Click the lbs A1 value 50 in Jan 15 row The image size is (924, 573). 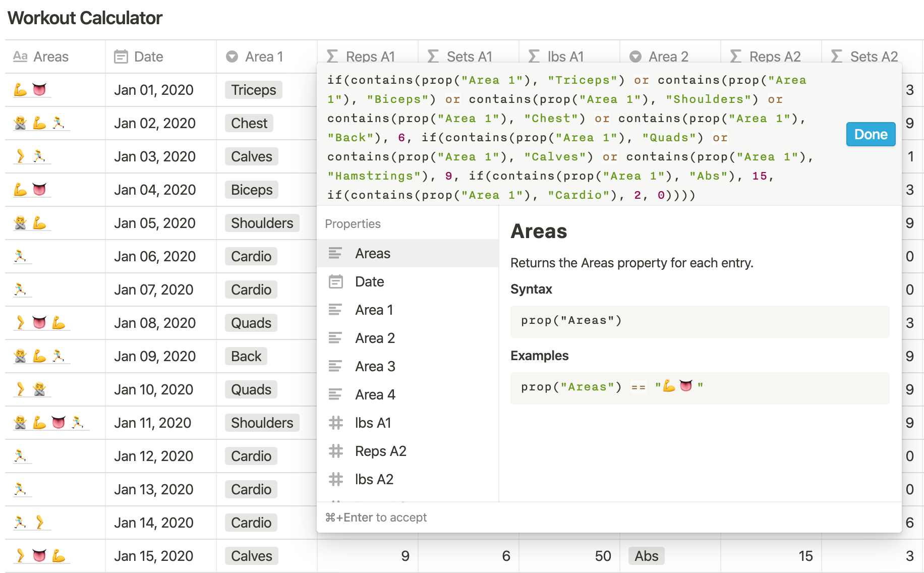(x=603, y=556)
